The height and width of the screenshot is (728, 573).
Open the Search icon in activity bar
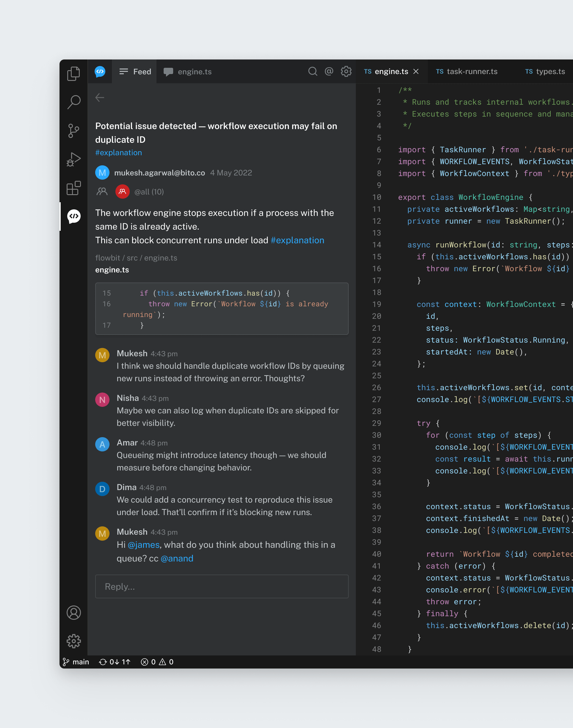point(73,102)
